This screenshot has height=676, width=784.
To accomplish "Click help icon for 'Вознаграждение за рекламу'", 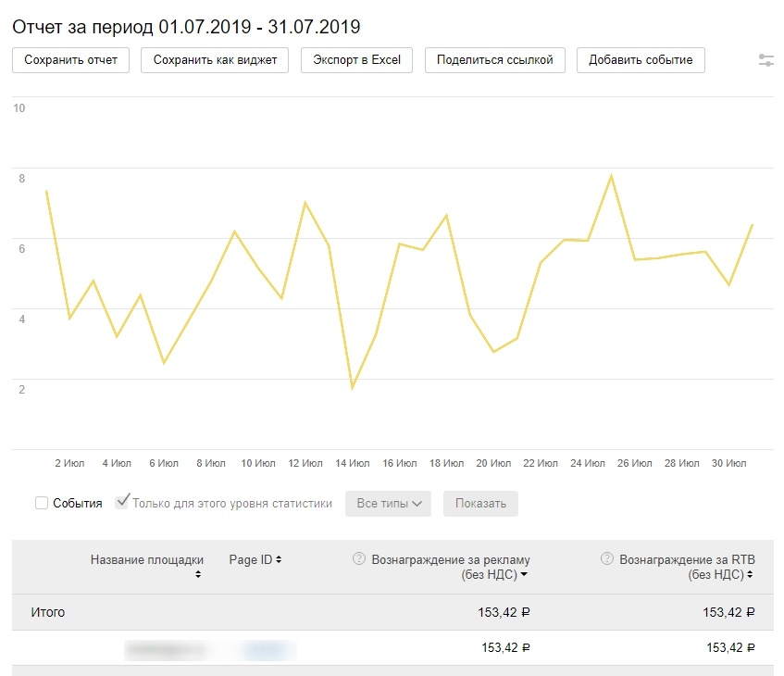I will click(359, 559).
